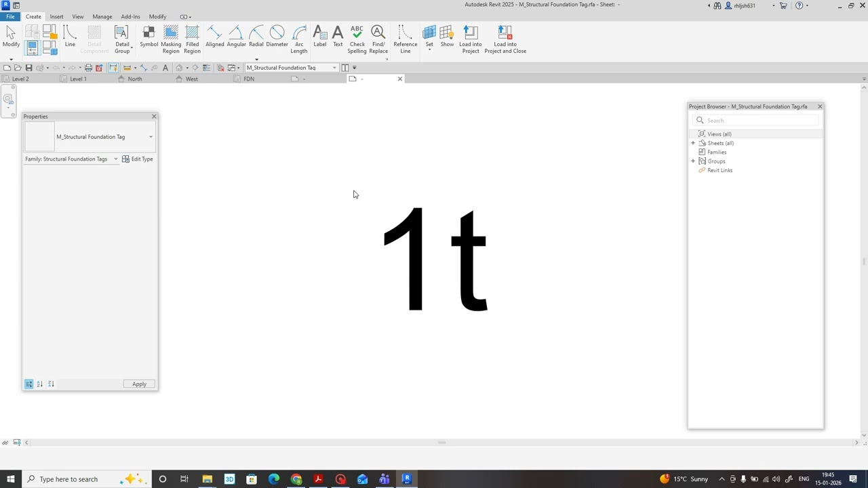Switch to the Modify ribbon tab
868x488 pixels.
[157, 16]
